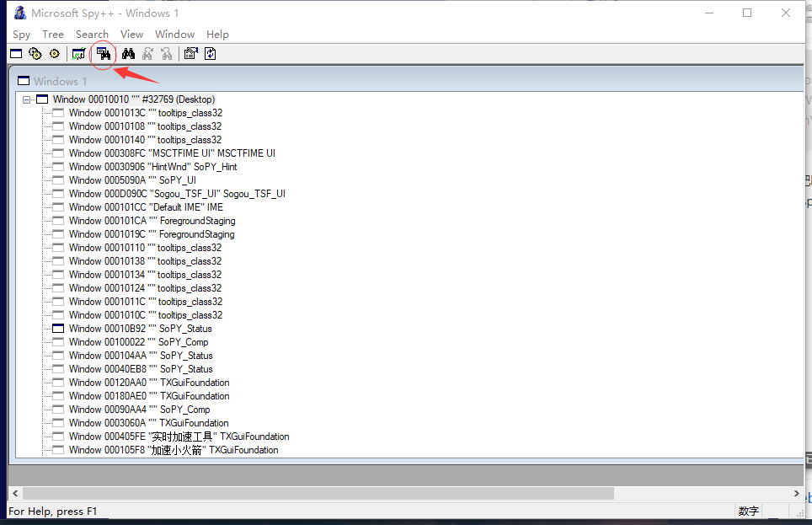Viewport: 812px width, 525px height.
Task: Select Window 000308FC MSCTFIME UI row
Action: [172, 153]
